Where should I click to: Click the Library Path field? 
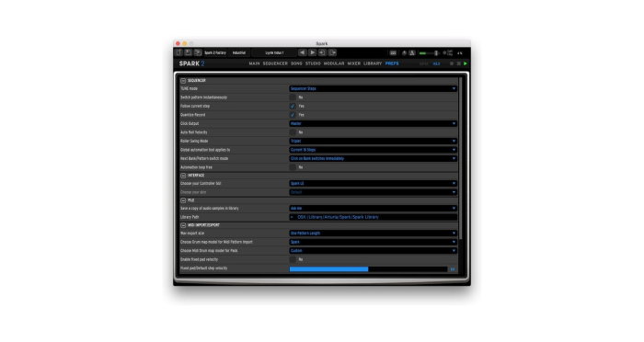[x=373, y=217]
